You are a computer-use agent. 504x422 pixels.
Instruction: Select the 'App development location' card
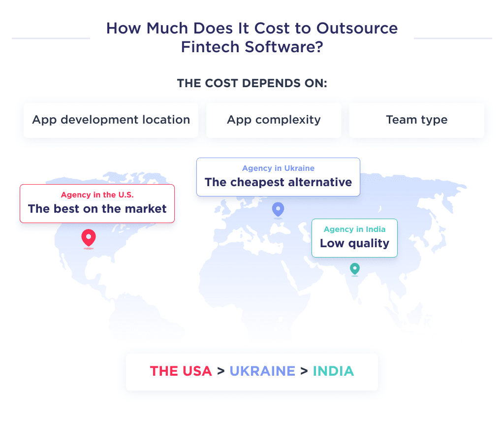point(111,120)
